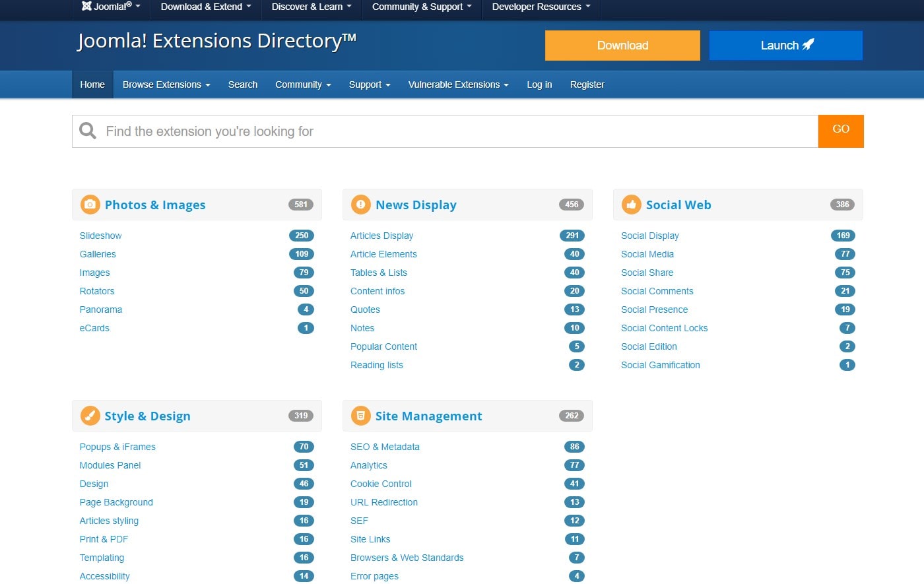Open the Quotes subcategory
Screen dimensions: 924x584
click(x=365, y=309)
